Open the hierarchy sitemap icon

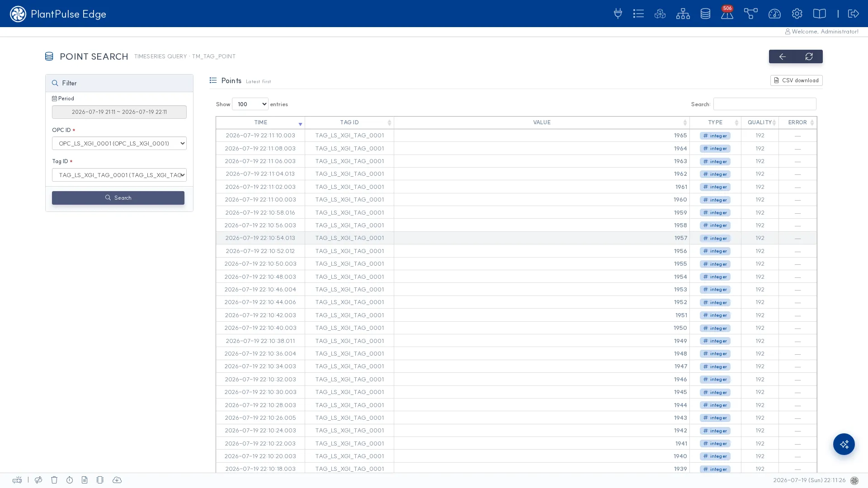point(683,14)
